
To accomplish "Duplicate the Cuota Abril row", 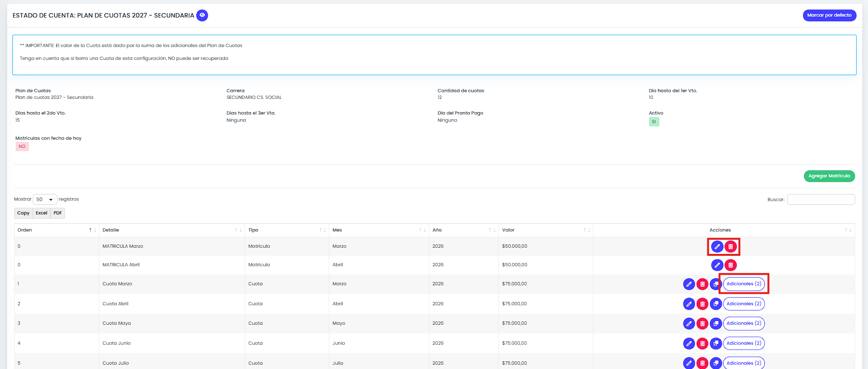I will [715, 304].
